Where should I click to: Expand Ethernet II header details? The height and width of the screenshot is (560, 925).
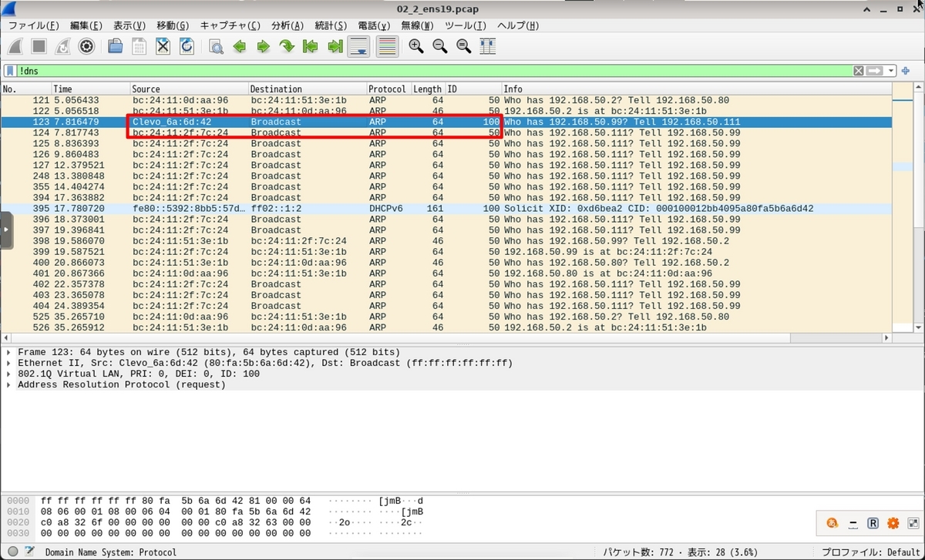[8, 363]
